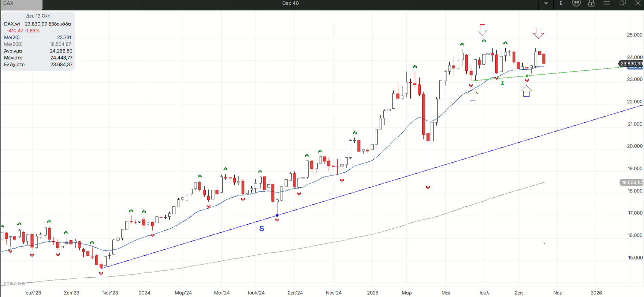The width and height of the screenshot is (644, 297).
Task: Expand the title bar dropdown arrow
Action: point(546,3)
